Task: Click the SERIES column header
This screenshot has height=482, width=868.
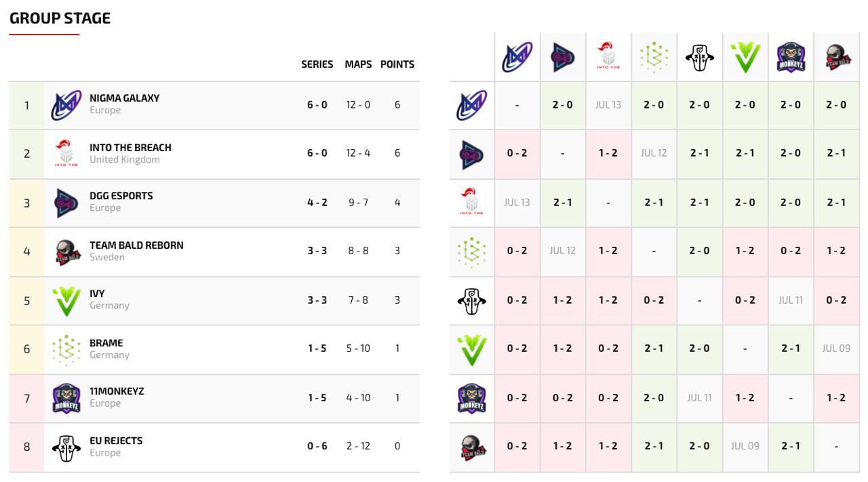Action: tap(317, 64)
